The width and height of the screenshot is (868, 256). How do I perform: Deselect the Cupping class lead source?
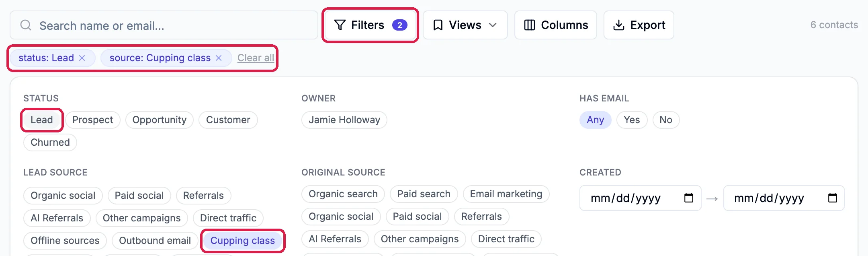(243, 241)
